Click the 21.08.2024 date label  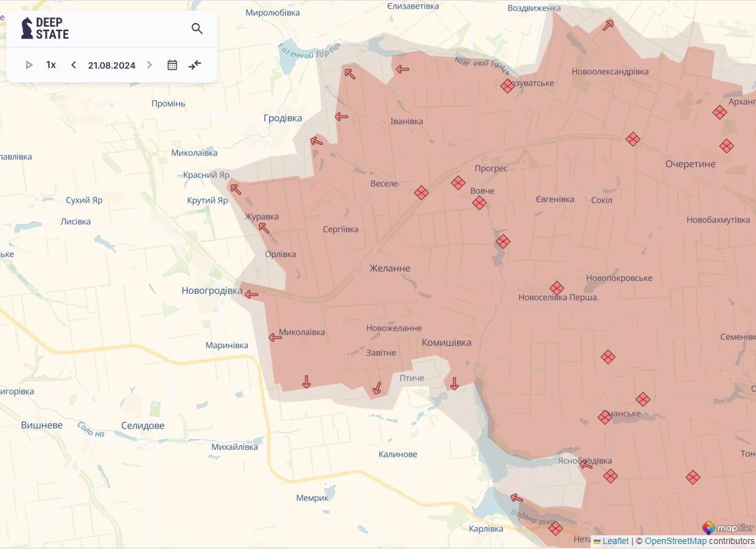112,66
